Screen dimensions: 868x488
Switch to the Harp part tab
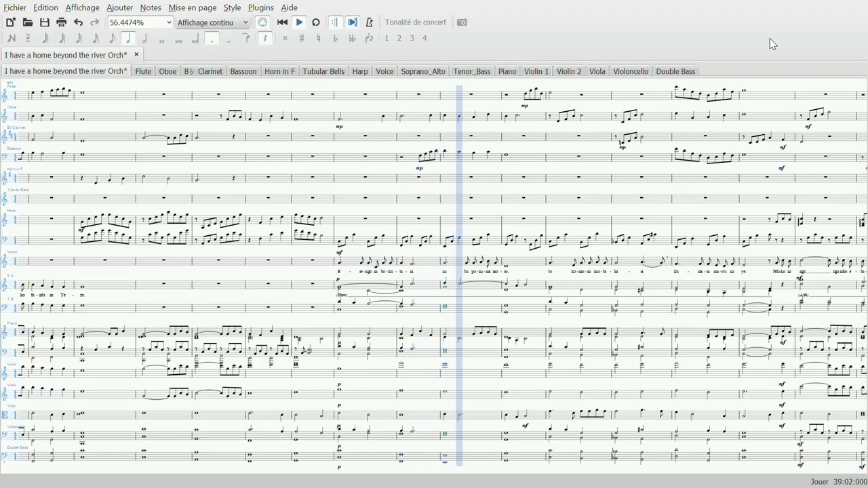pyautogui.click(x=360, y=71)
